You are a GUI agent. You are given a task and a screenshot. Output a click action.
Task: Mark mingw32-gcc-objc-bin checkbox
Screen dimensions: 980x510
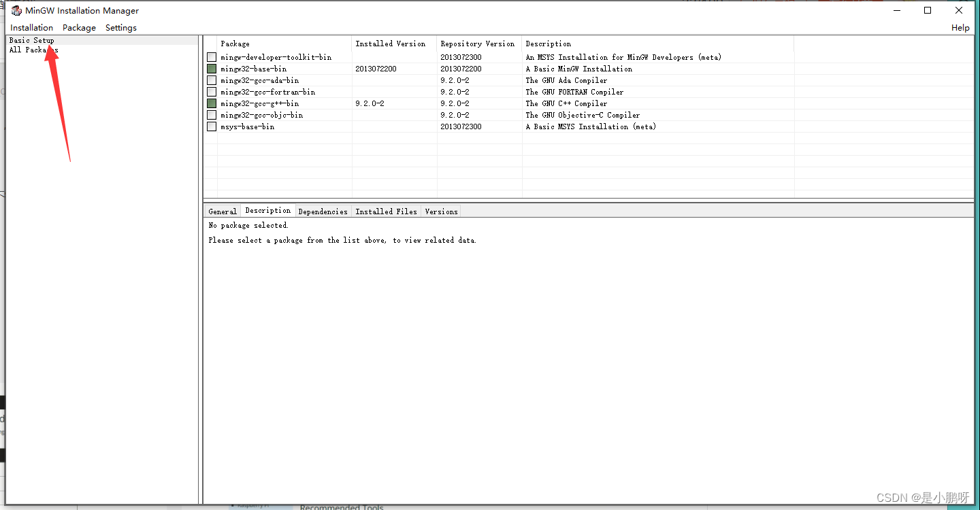212,115
